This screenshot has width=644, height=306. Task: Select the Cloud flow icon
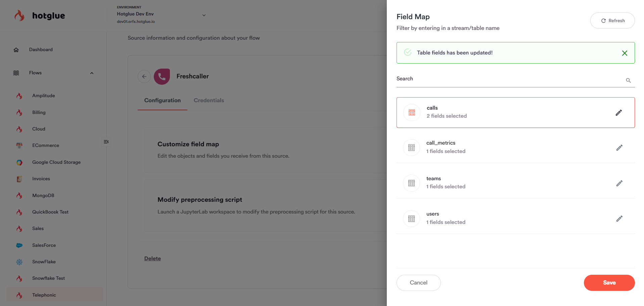(19, 129)
